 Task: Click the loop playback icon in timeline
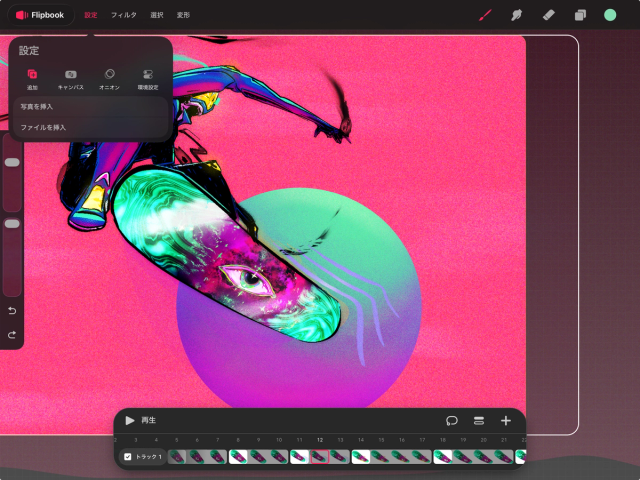452,420
